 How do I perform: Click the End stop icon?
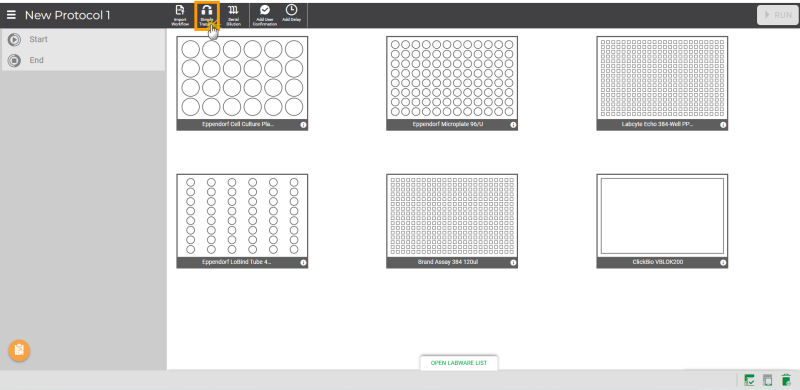click(14, 61)
